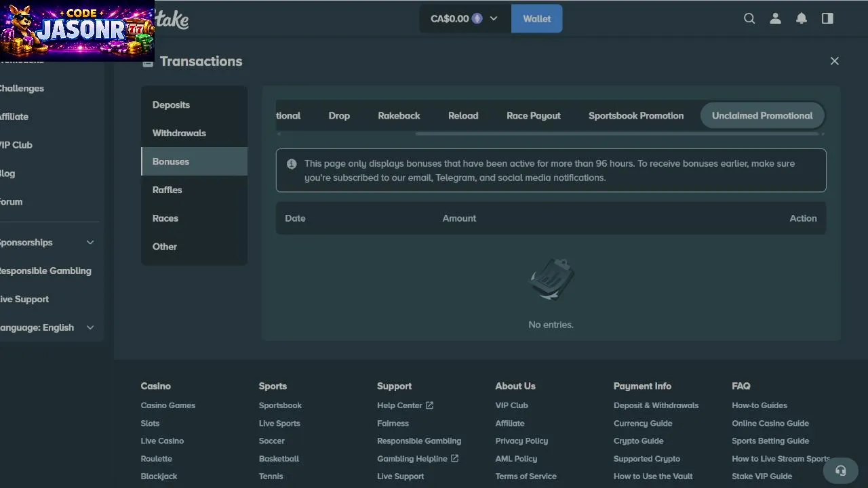The width and height of the screenshot is (868, 488).
Task: Open the Gambling Helpline external link
Action: pyautogui.click(x=418, y=458)
